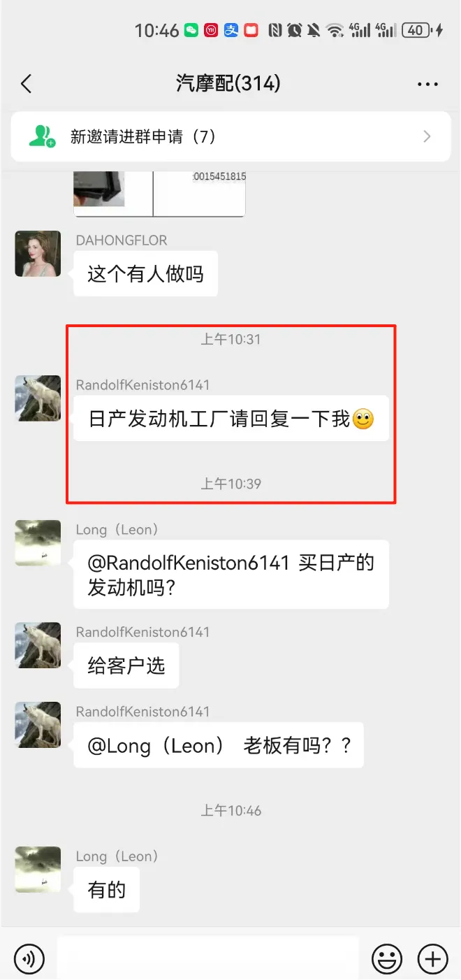Open the partially visible image message
The image size is (461, 980).
[159, 194]
